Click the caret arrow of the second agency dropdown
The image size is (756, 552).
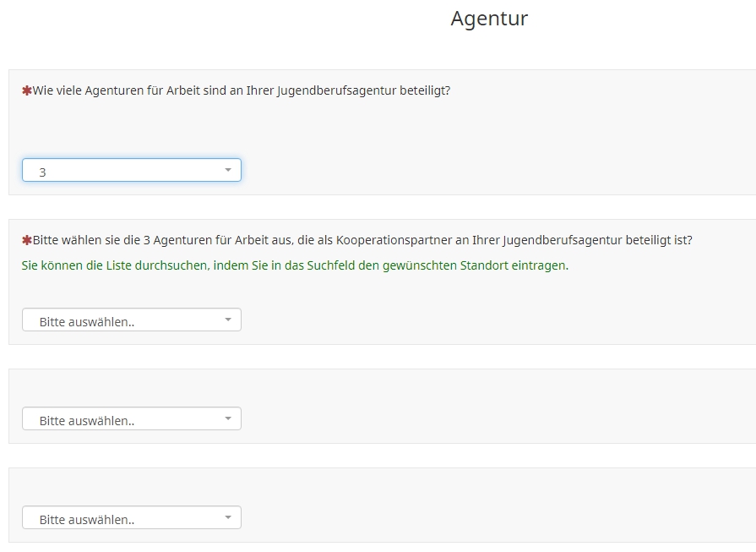tap(227, 419)
